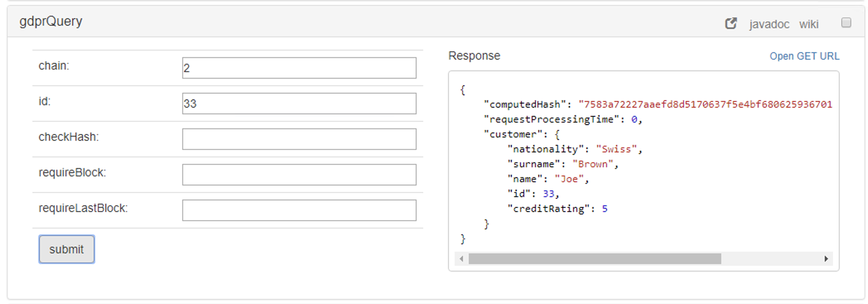Click the checkHash input field
The height and width of the screenshot is (304, 868).
tap(299, 139)
